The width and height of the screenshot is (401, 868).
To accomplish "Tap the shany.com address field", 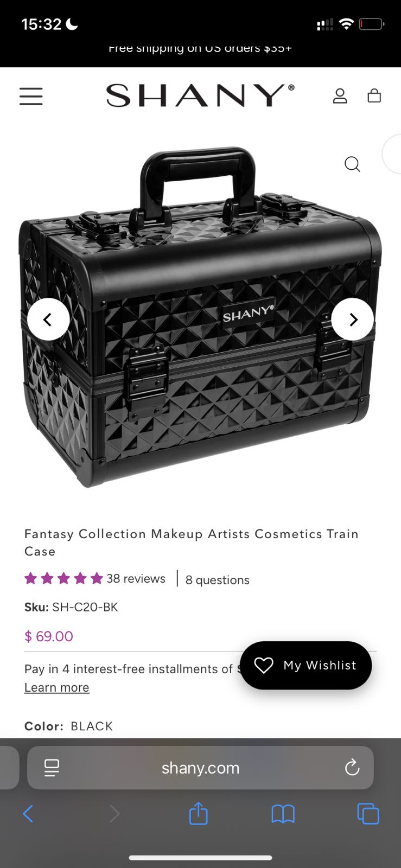I will pos(200,768).
